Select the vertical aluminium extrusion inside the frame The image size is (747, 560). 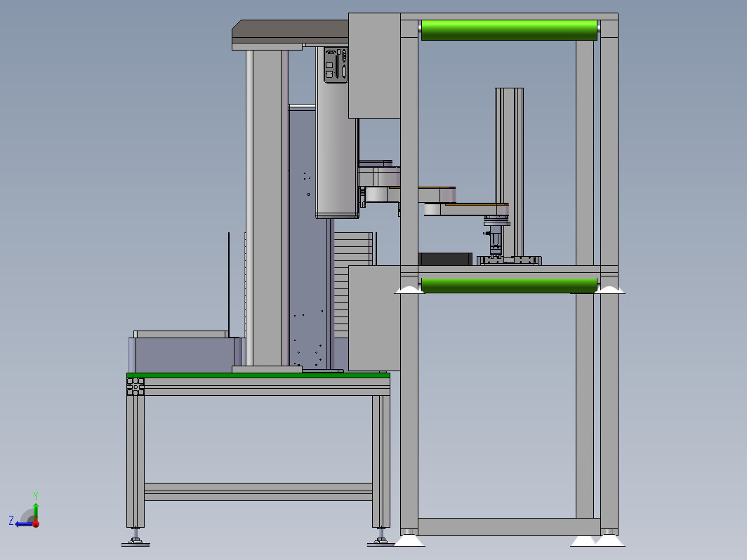[509, 173]
